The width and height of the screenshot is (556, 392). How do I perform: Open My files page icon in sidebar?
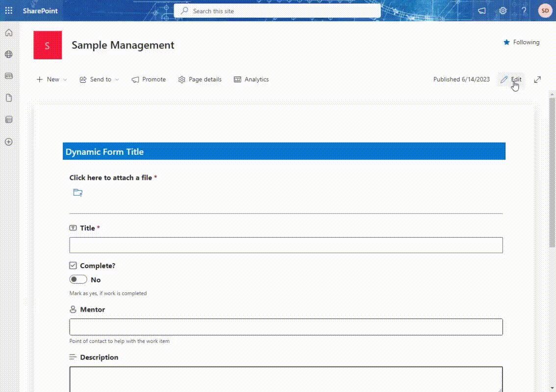(9, 98)
